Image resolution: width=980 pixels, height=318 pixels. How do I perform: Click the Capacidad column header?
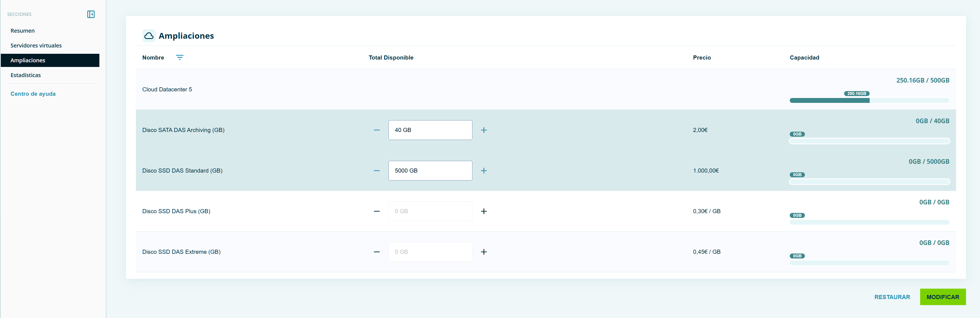804,57
